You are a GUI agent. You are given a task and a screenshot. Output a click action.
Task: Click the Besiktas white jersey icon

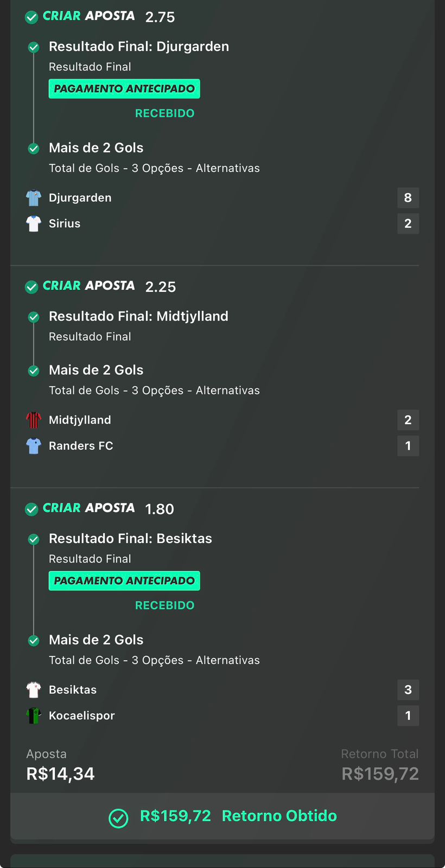pos(34,690)
